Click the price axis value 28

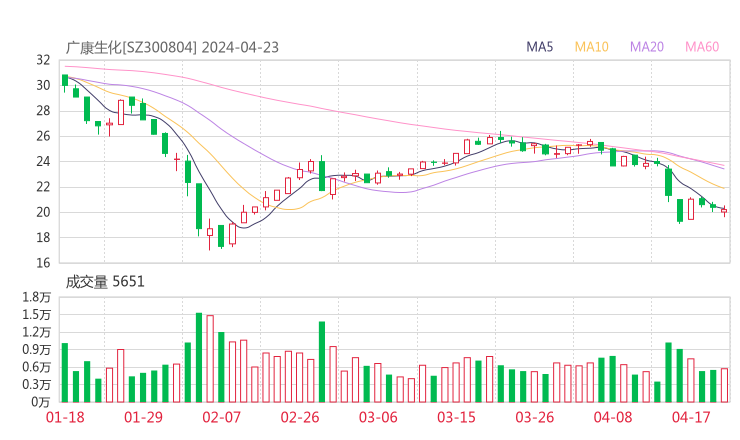pyautogui.click(x=43, y=111)
